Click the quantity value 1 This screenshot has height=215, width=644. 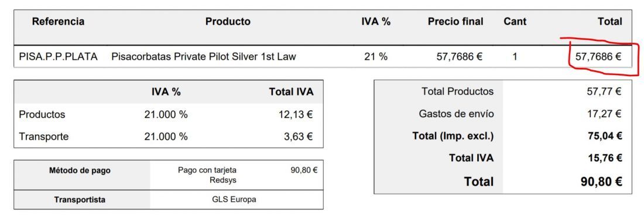pyautogui.click(x=515, y=57)
